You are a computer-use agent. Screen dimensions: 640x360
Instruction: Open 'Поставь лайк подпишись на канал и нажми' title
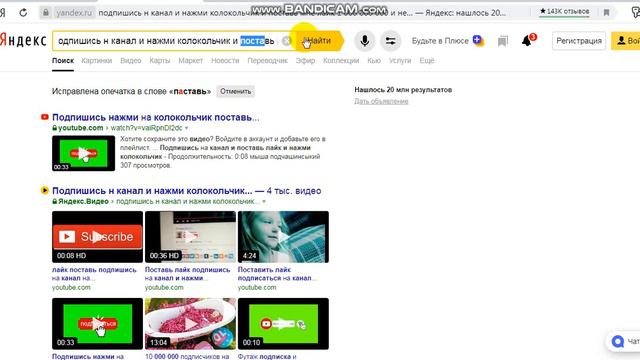point(187,274)
